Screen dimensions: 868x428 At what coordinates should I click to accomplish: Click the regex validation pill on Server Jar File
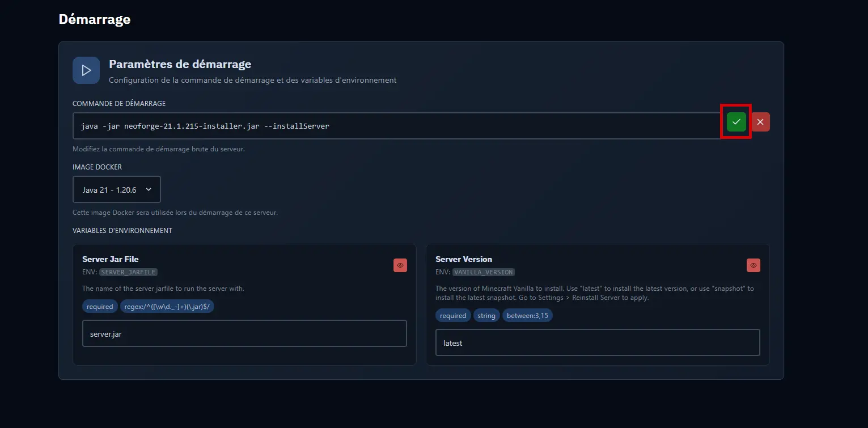pos(167,306)
